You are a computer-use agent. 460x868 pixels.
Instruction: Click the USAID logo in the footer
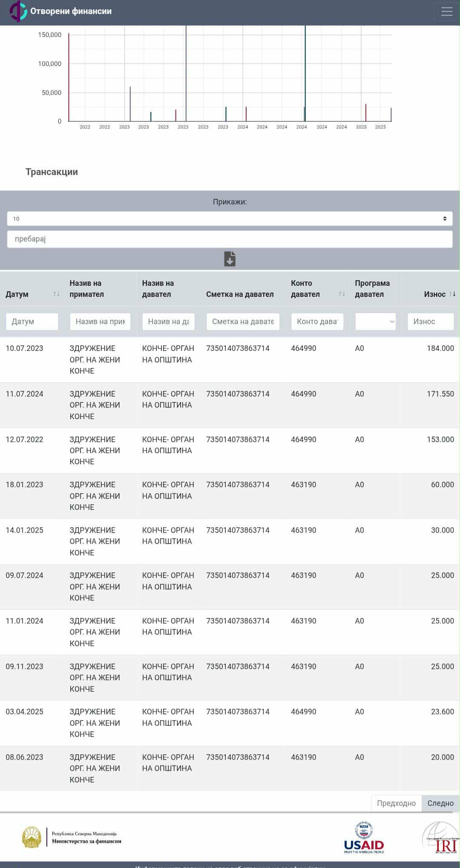point(364,837)
